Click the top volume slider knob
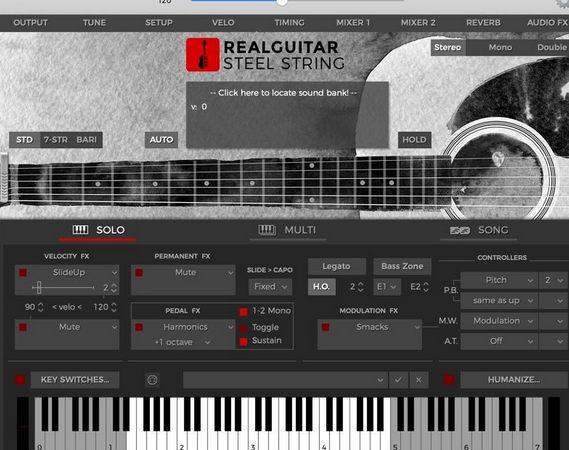 click(x=282, y=2)
